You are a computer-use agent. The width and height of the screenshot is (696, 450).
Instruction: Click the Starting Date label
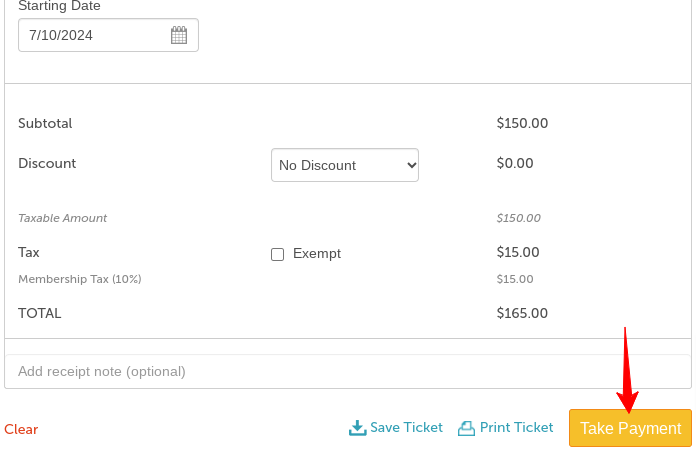click(59, 6)
